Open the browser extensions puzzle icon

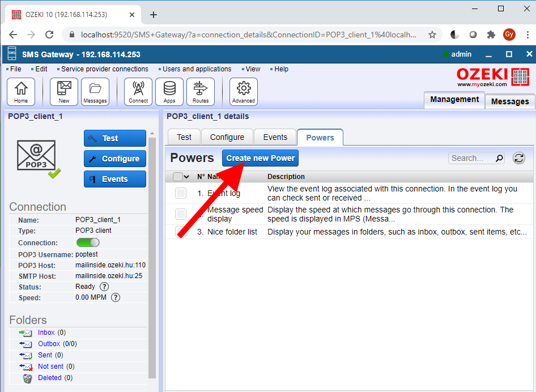[x=491, y=35]
